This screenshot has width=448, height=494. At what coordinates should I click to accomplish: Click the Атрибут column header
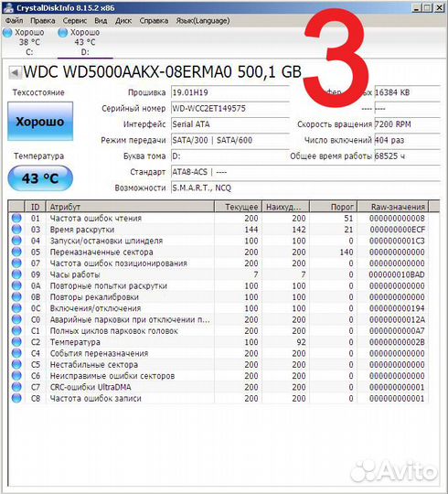[130, 207]
